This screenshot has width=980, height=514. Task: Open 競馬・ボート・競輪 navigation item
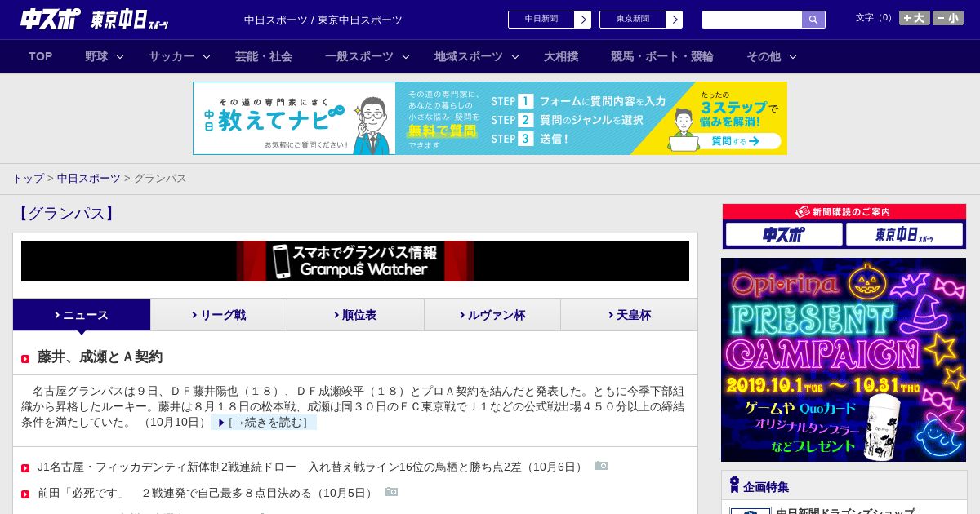coord(662,56)
